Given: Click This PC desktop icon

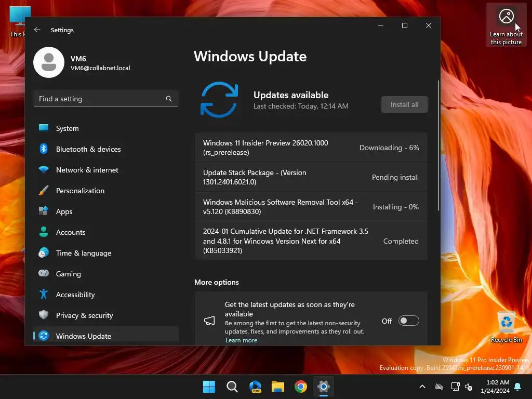Looking at the screenshot, I should [17, 22].
